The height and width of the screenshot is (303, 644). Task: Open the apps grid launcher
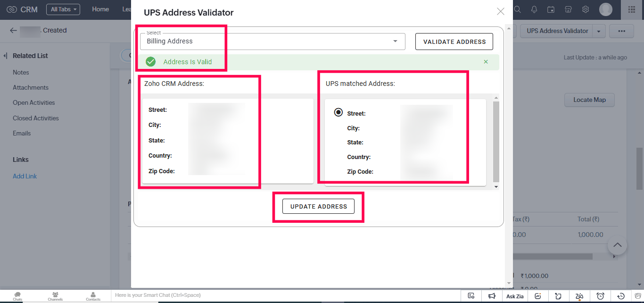tap(632, 9)
